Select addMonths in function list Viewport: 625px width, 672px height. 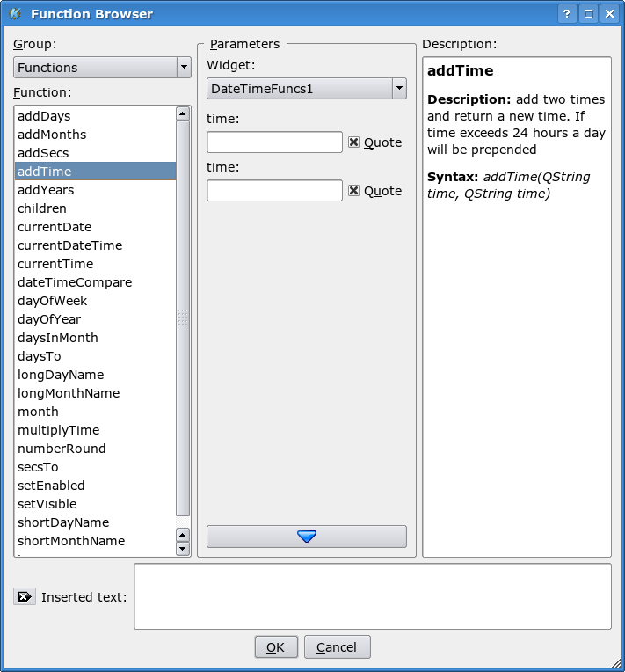pos(95,135)
